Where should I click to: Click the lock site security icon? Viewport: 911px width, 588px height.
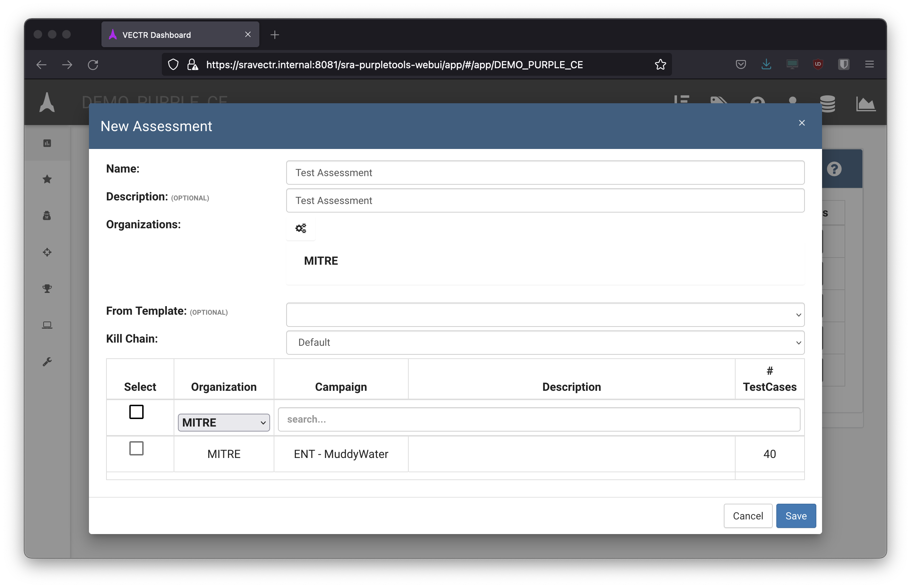click(193, 65)
